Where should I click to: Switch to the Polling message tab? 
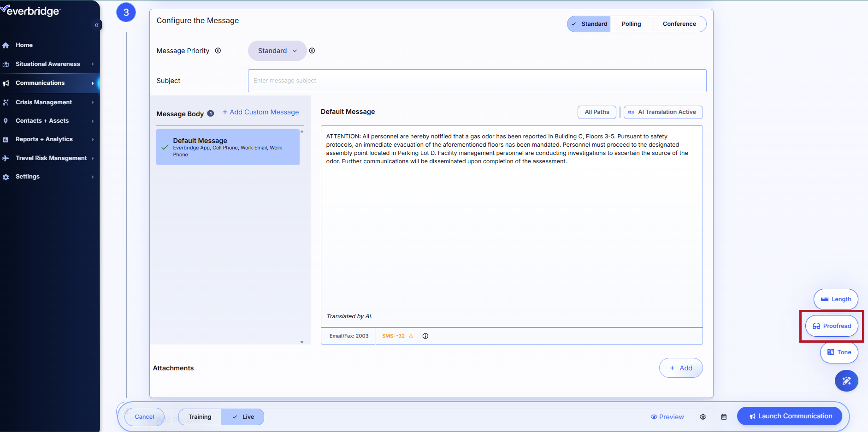tap(631, 24)
